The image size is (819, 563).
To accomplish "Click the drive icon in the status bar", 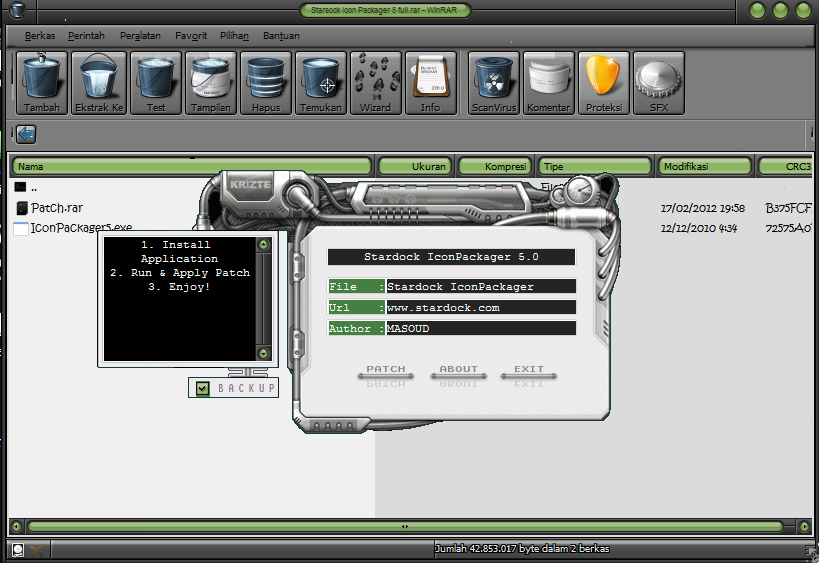I will coord(18,550).
